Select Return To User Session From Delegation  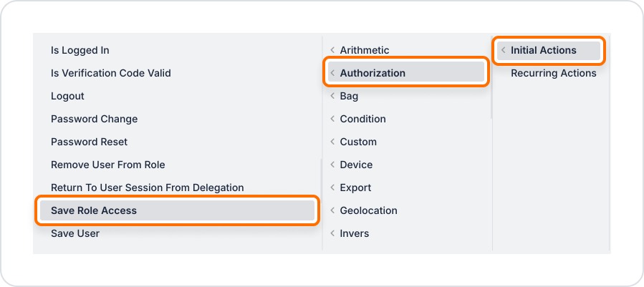pyautogui.click(x=148, y=188)
